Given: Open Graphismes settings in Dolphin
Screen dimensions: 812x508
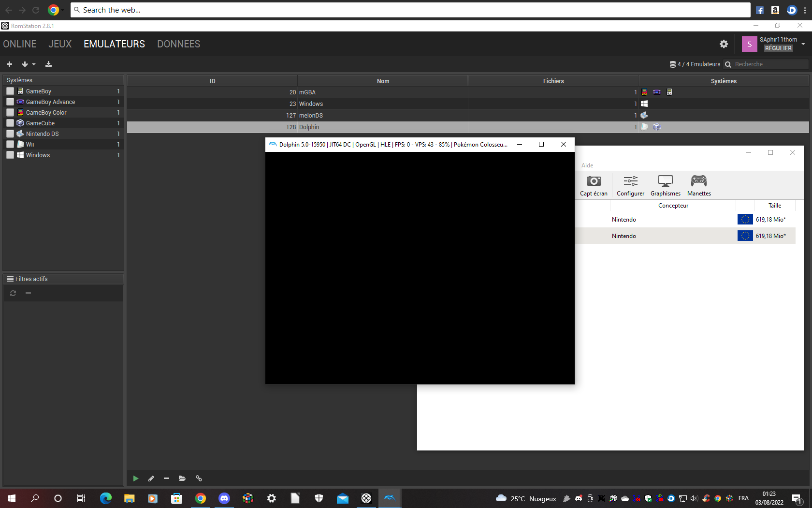Looking at the screenshot, I should 666,186.
